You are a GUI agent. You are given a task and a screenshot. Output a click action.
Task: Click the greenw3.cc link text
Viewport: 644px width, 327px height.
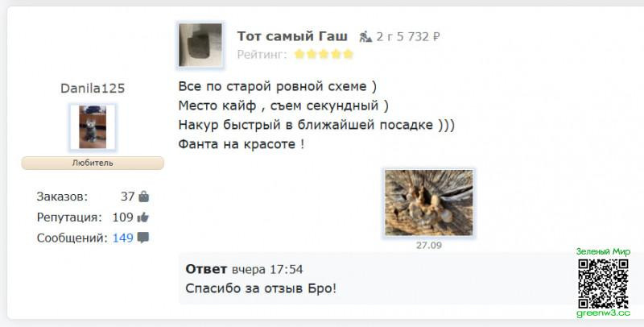click(x=603, y=313)
